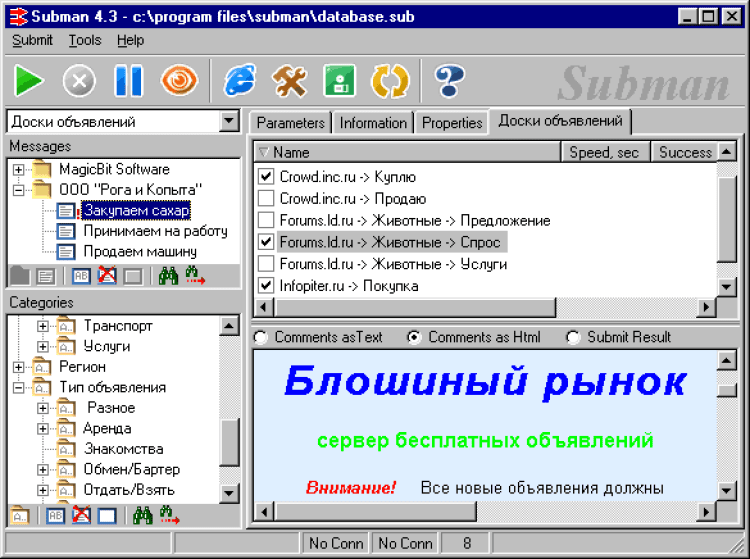Click the orange spiral toolbar icon
Screen dimensions: 750x559
point(179,80)
